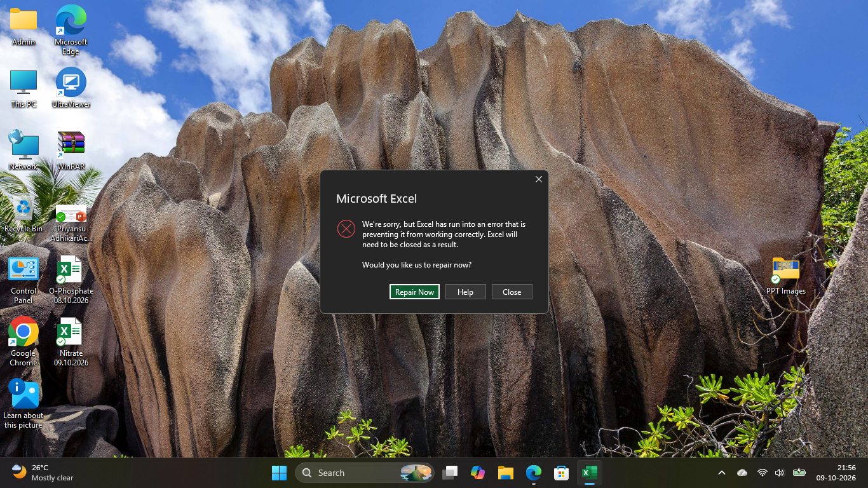Click the Close button in Excel dialog
This screenshot has height=488, width=868.
(x=512, y=292)
